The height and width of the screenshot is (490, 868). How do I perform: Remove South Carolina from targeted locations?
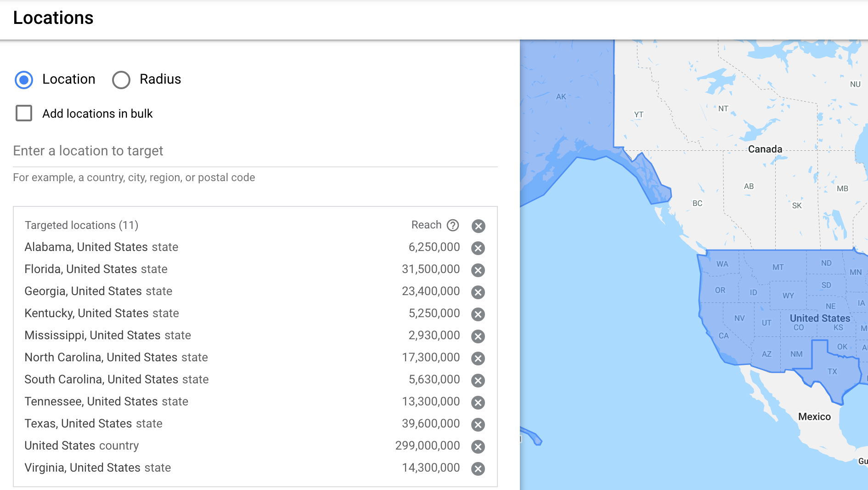pyautogui.click(x=478, y=381)
